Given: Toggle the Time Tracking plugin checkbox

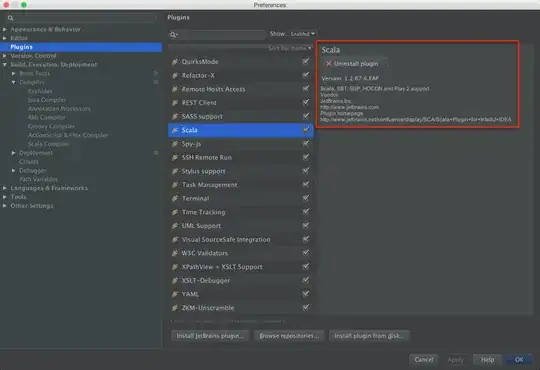Looking at the screenshot, I should tap(305, 212).
